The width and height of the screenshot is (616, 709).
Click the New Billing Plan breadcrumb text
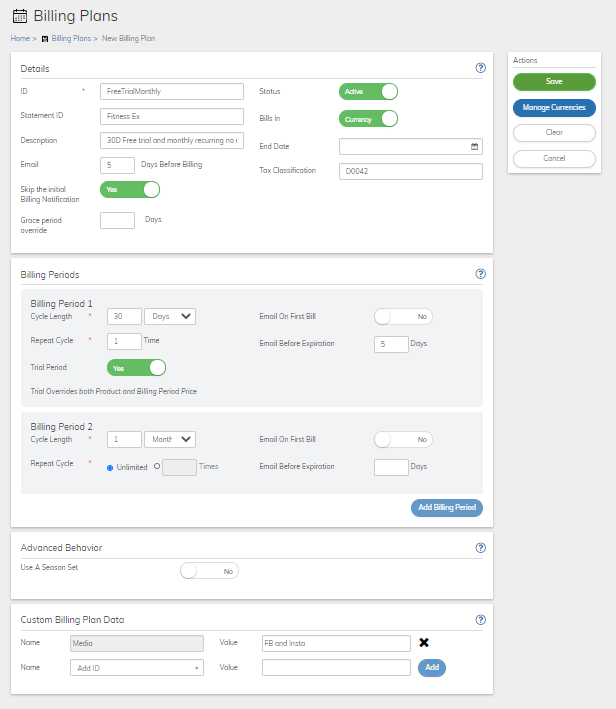click(128, 38)
